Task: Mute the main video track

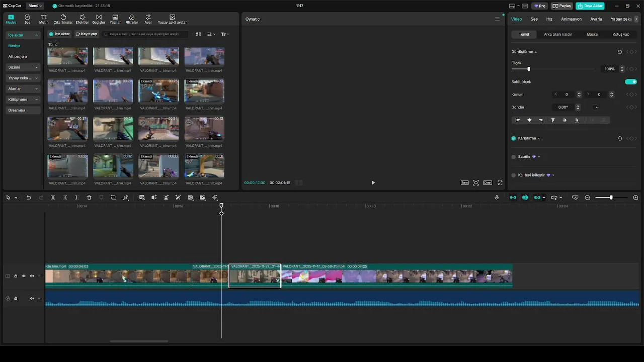Action: (x=32, y=276)
